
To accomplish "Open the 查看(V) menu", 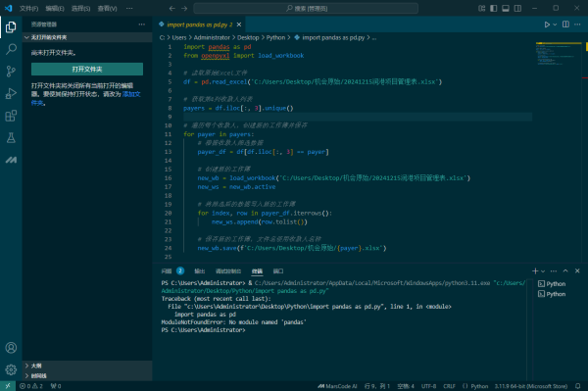I will [x=107, y=8].
